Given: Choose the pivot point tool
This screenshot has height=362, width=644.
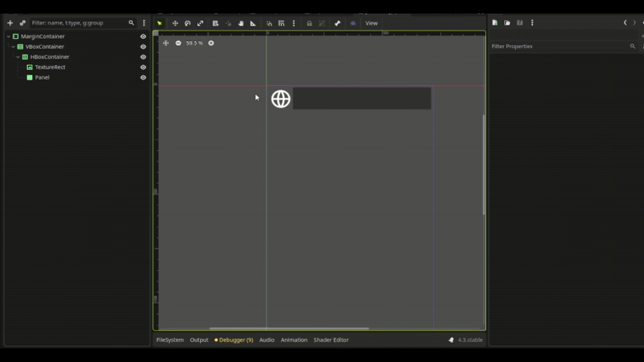Looking at the screenshot, I should coord(228,23).
